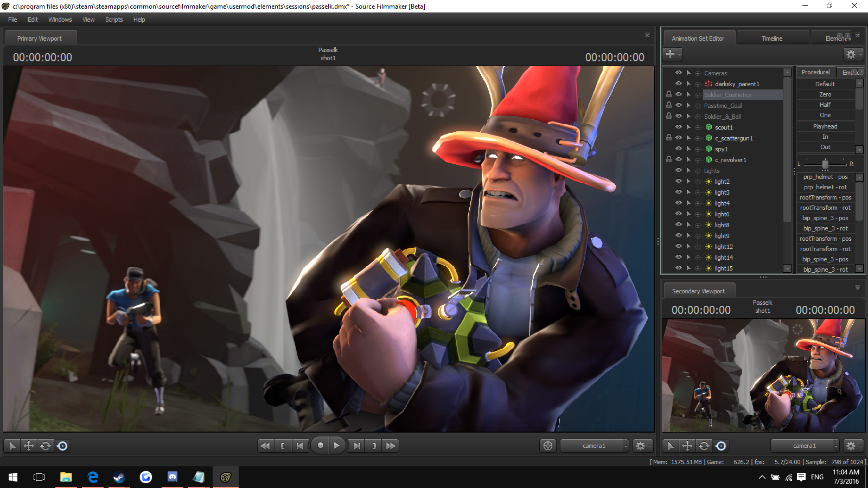This screenshot has width=868, height=488.
Task: Activate move tool in Secondary Viewport toolbar
Action: tap(687, 446)
